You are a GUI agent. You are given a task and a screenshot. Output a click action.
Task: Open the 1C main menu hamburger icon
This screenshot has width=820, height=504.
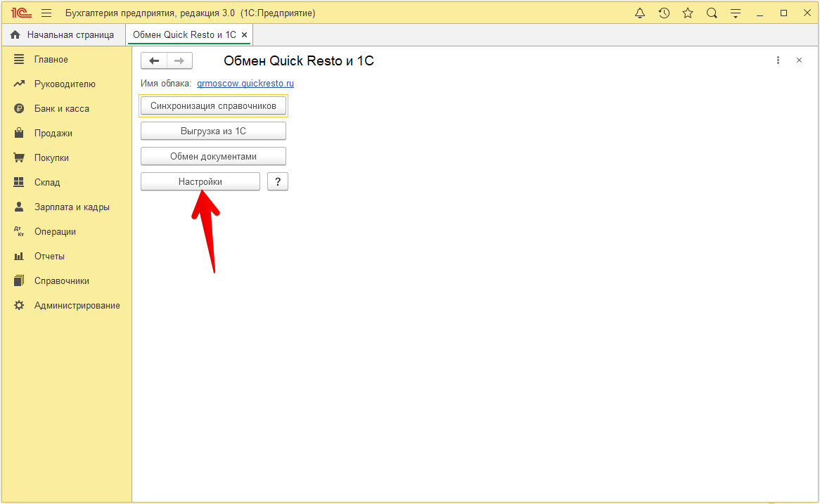46,13
